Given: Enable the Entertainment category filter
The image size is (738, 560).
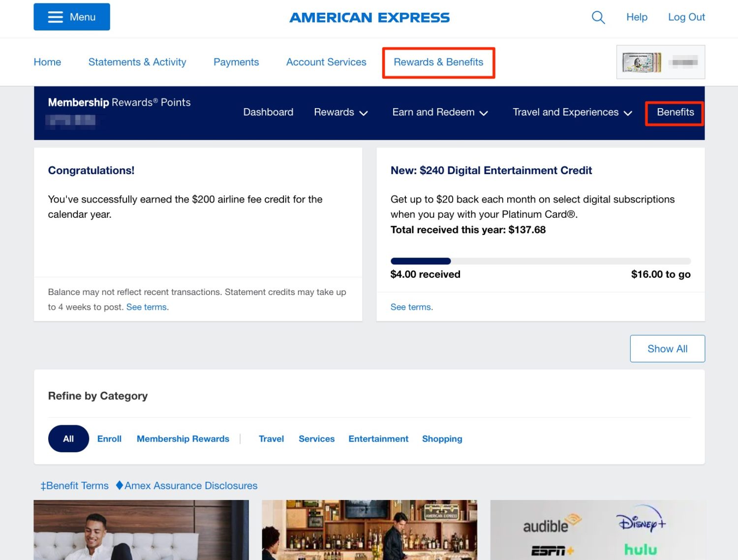Looking at the screenshot, I should coord(378,439).
